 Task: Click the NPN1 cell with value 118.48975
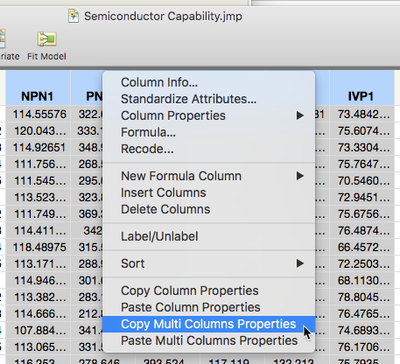point(39,247)
